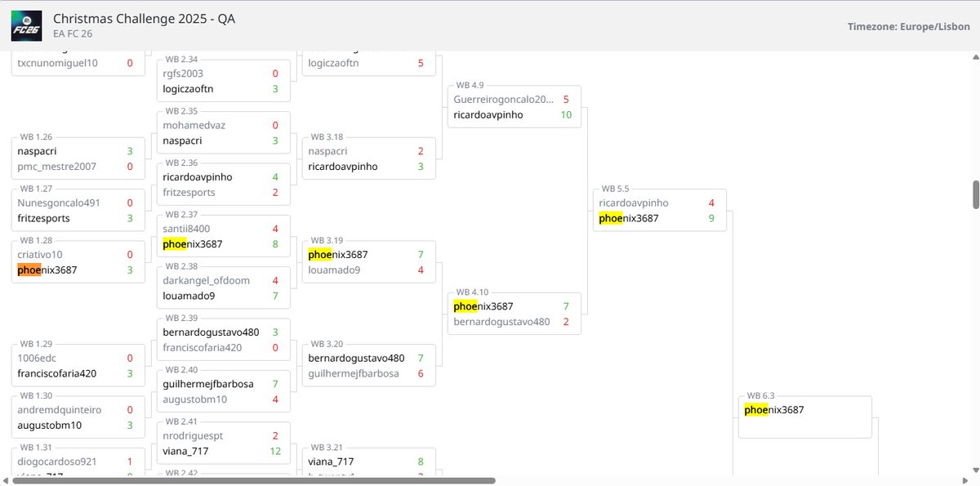This screenshot has width=980, height=486.
Task: Select ricardoavpinho in match WB 2.36
Action: tap(198, 176)
